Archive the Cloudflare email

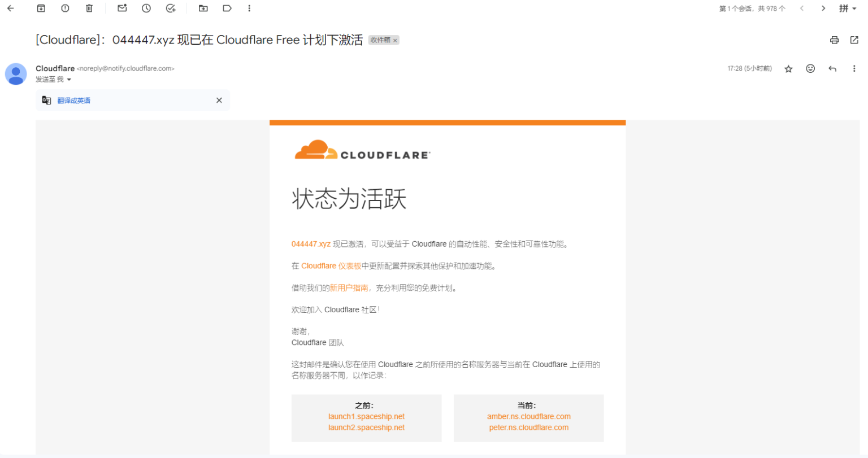tap(40, 8)
